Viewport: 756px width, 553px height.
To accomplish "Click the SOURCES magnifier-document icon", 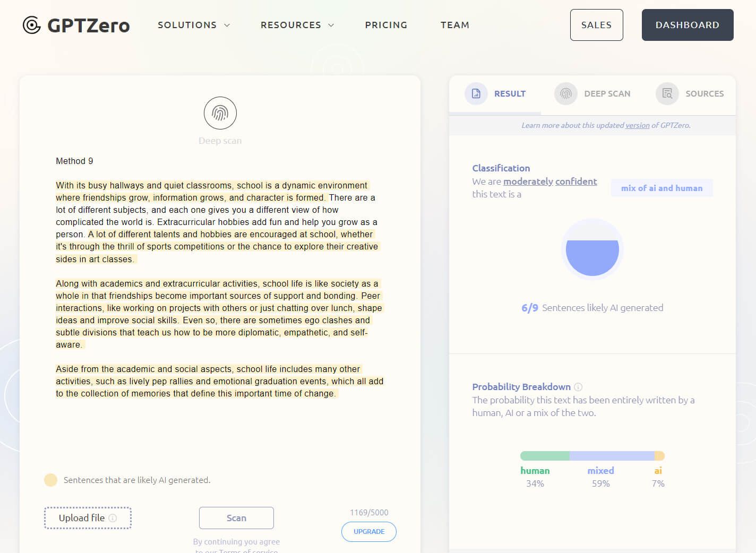I will click(667, 93).
